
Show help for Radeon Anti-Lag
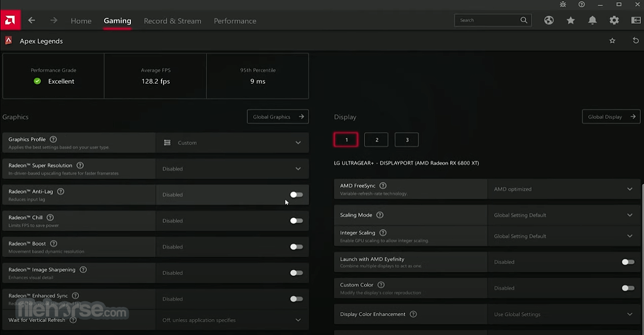(x=61, y=192)
